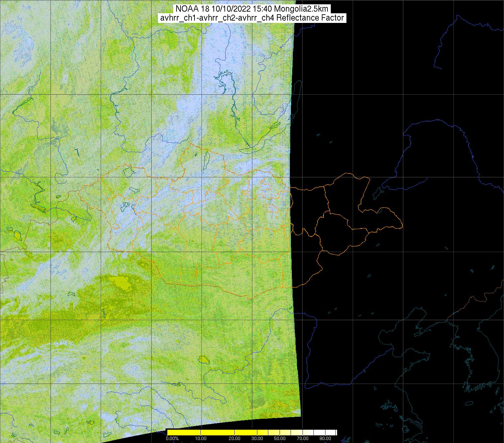Click the '50.00' color scale label
The height and width of the screenshot is (443, 504).
280,439
